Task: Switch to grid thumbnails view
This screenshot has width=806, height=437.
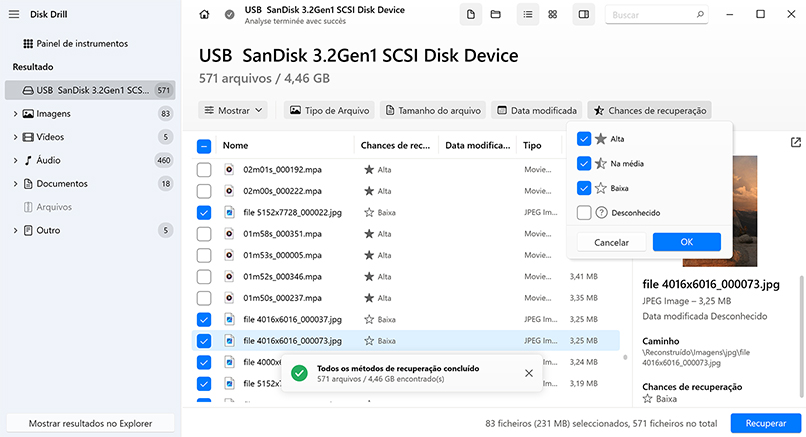Action: [553, 15]
